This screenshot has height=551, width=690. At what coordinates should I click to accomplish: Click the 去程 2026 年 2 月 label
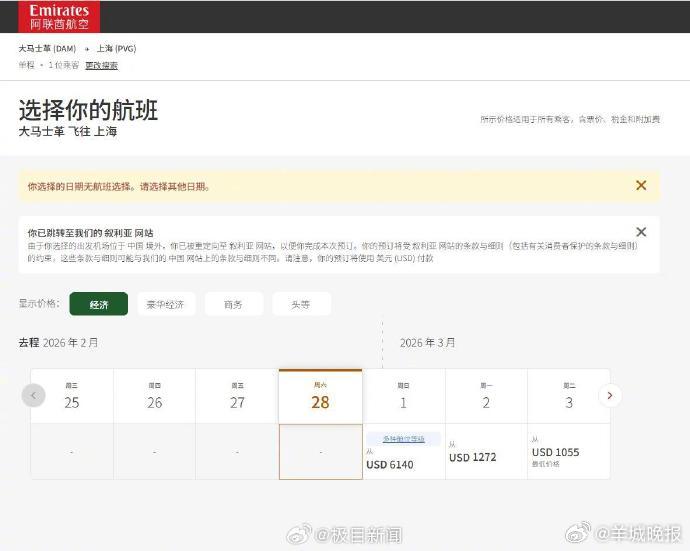click(x=58, y=342)
